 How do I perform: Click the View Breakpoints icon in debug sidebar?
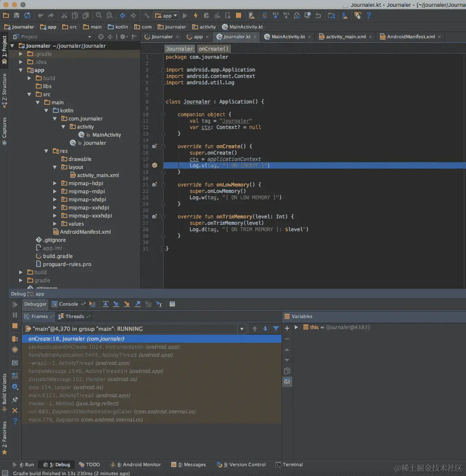tap(14, 339)
